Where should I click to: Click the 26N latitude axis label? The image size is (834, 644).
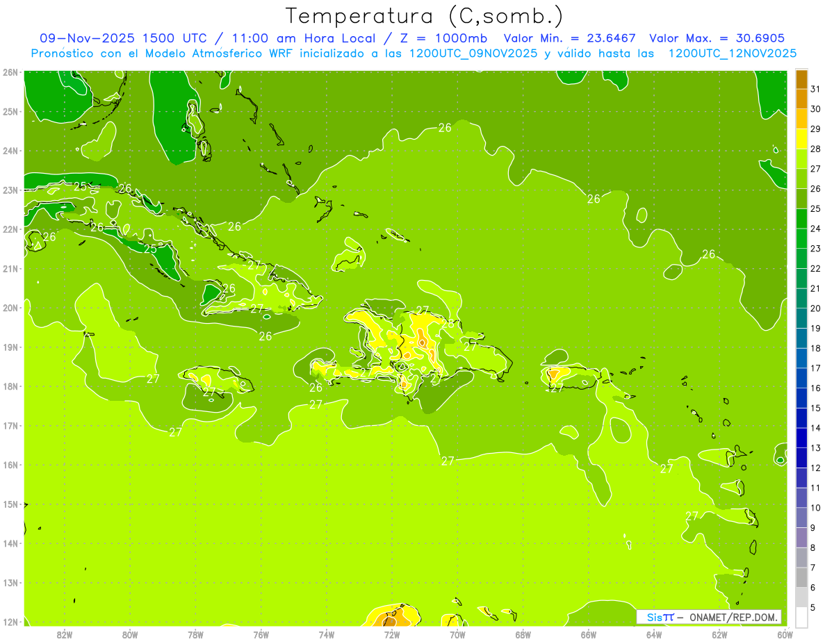[x=10, y=72]
